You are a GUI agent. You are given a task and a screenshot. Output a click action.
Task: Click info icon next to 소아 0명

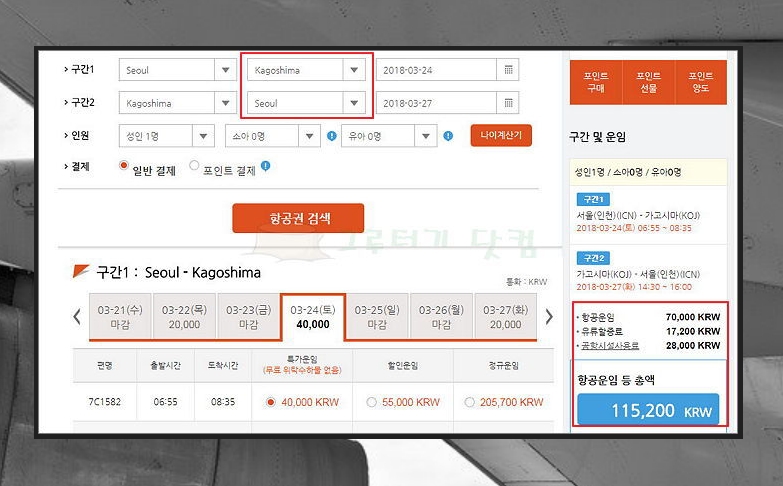[x=332, y=136]
